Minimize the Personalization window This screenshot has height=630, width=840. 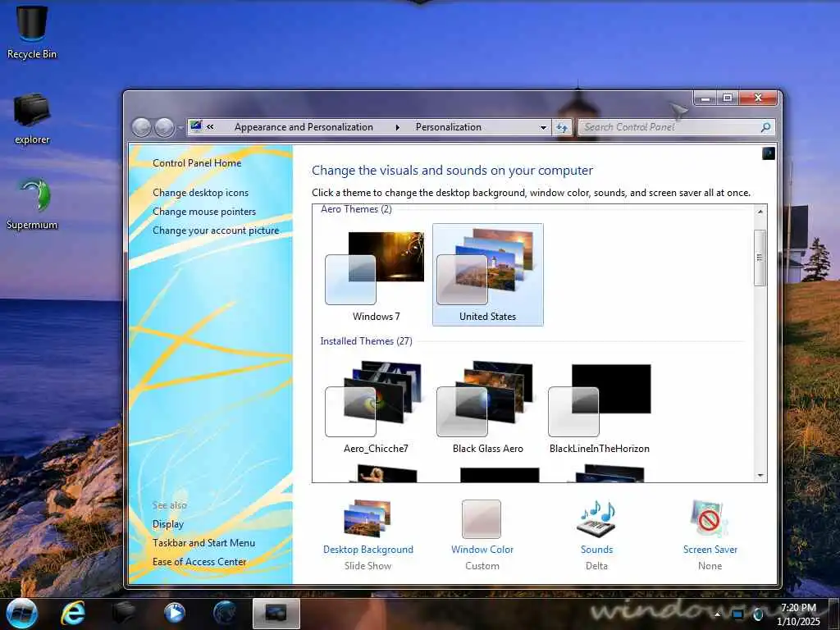705,98
